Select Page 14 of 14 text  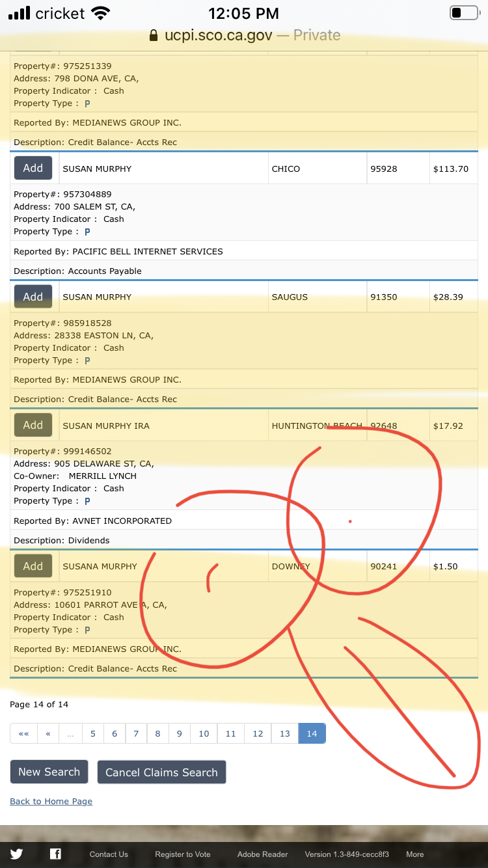click(x=39, y=704)
